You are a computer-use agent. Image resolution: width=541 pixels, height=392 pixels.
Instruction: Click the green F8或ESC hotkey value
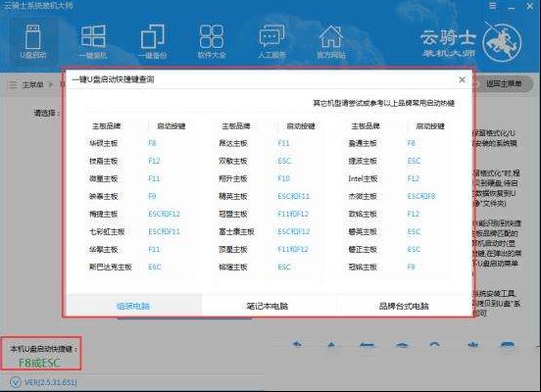(39, 363)
